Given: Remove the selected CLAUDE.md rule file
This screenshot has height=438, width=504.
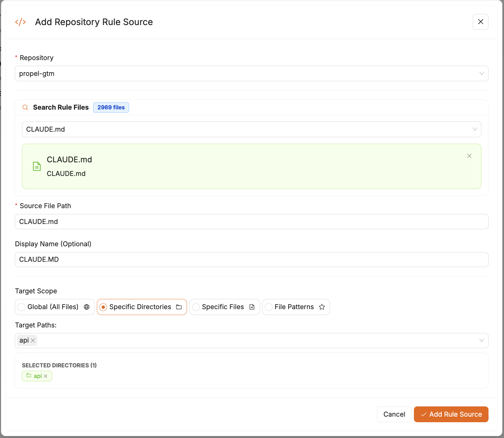Looking at the screenshot, I should (469, 156).
